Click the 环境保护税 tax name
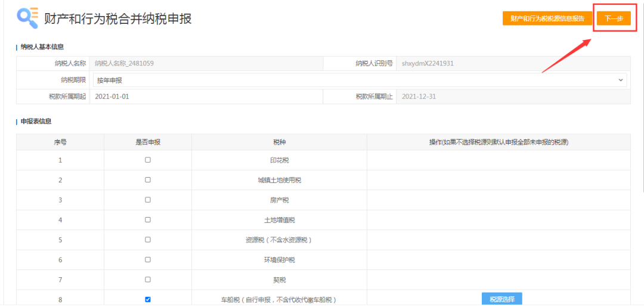 (279, 260)
